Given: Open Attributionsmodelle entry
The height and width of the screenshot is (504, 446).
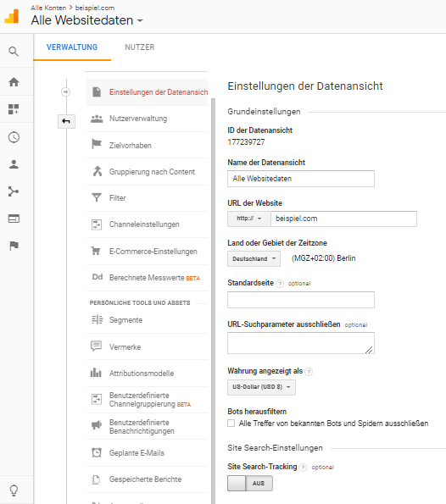Looking at the screenshot, I should pyautogui.click(x=147, y=374).
